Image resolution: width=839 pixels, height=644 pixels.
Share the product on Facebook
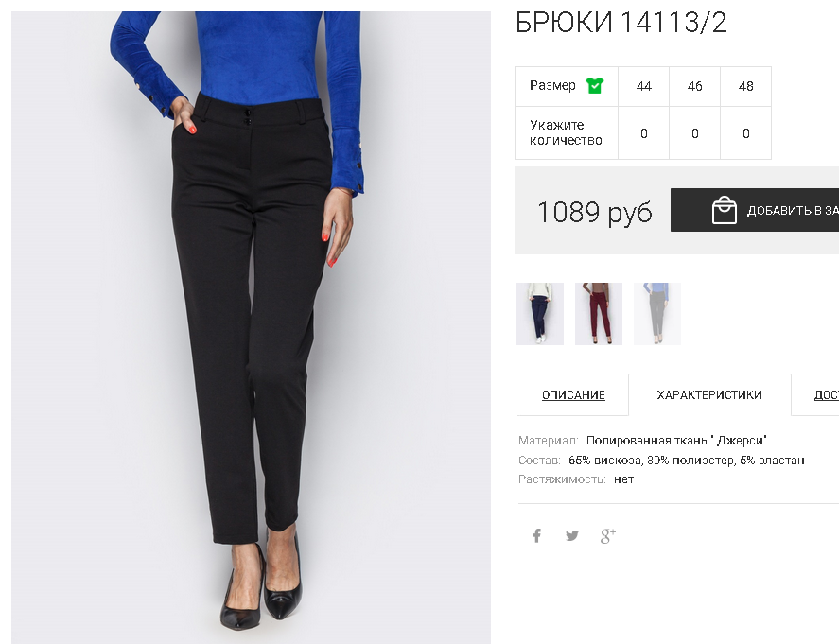[536, 535]
